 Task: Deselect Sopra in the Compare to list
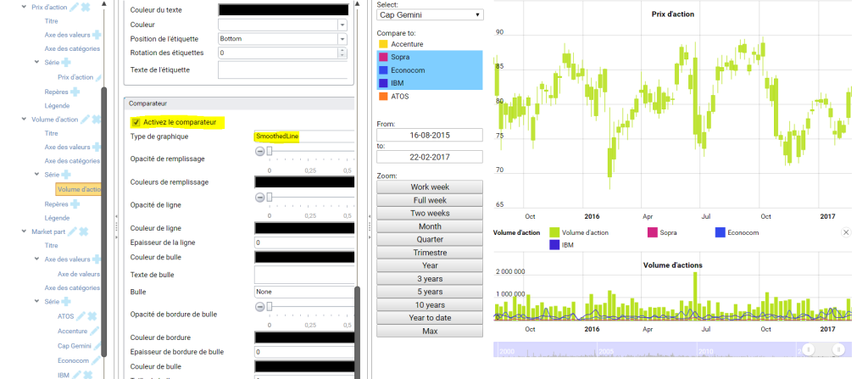pyautogui.click(x=430, y=57)
